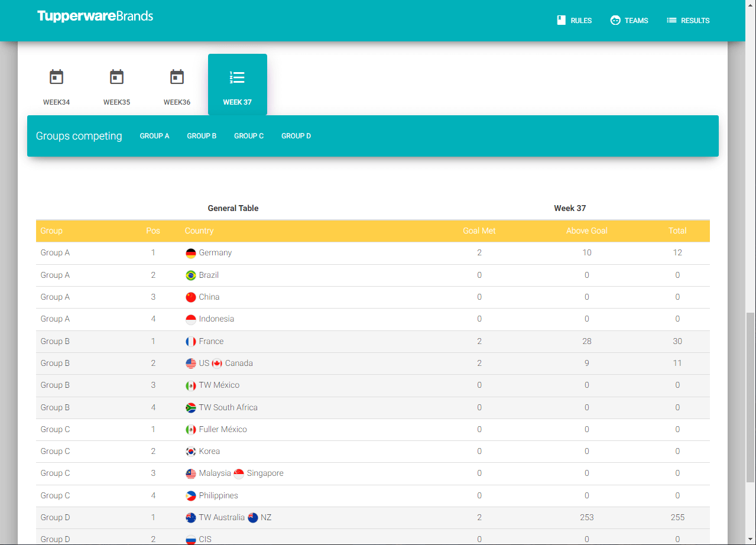Click the Week35 calendar icon
The image size is (756, 545).
(117, 77)
